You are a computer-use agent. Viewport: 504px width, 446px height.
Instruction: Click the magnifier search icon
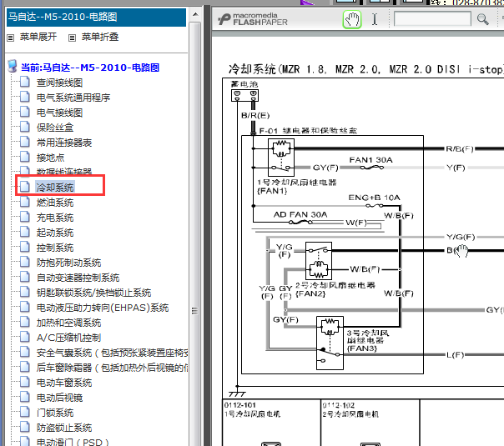coord(482,19)
